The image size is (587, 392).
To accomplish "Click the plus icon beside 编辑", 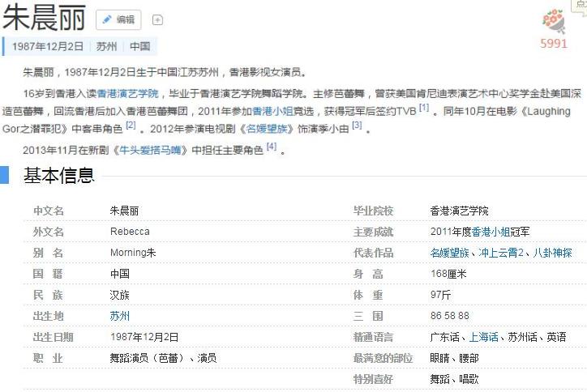I will pyautogui.click(x=157, y=20).
